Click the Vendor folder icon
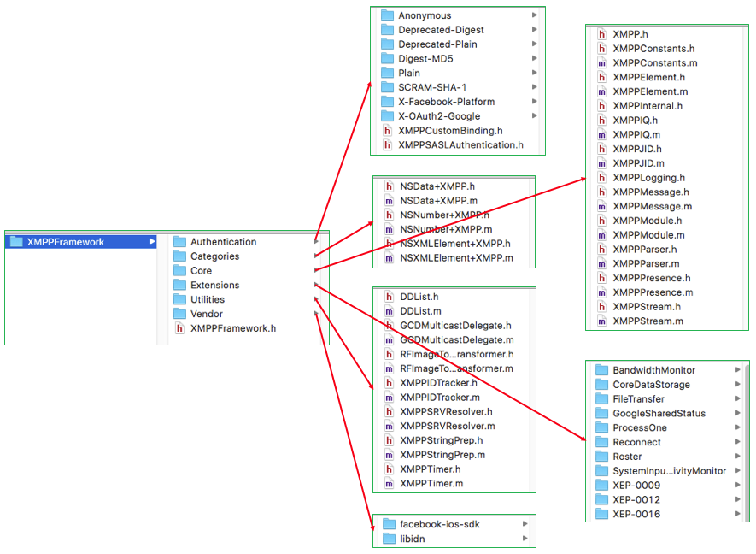This screenshot has width=756, height=554. click(180, 314)
